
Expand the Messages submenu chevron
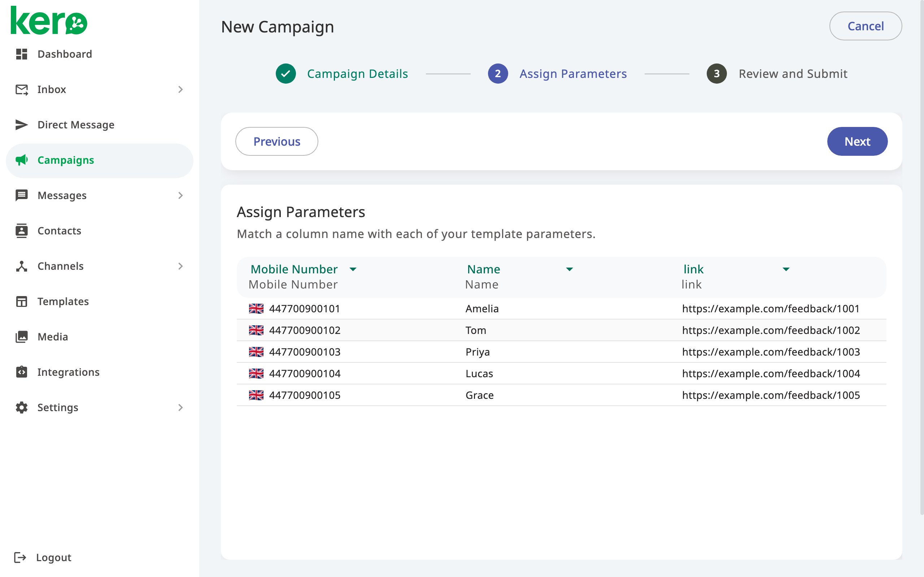pos(180,195)
